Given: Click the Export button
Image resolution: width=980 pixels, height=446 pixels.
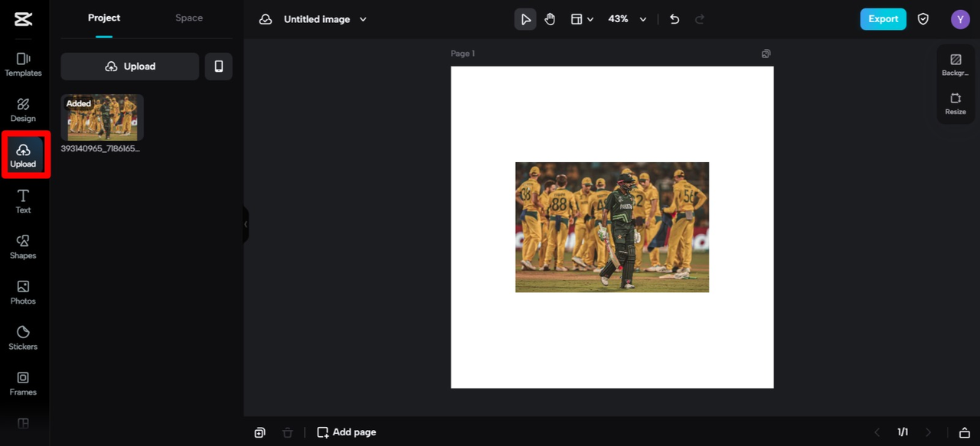Looking at the screenshot, I should coord(883,19).
